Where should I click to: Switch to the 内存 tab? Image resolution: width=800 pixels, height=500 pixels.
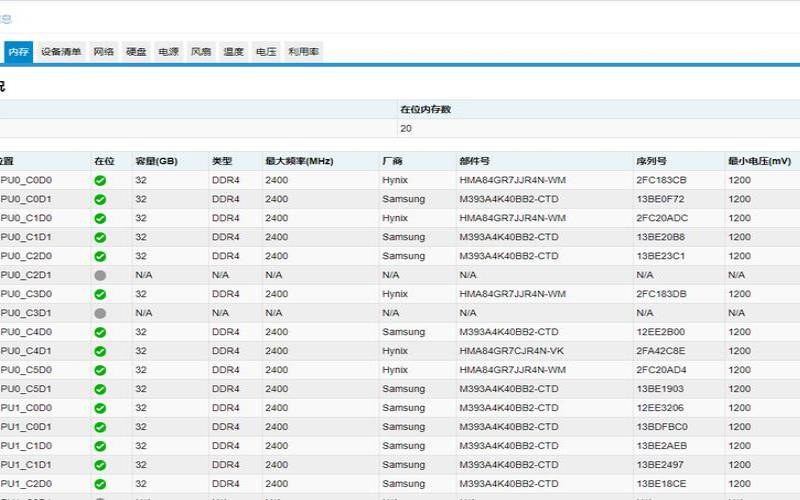click(18, 52)
